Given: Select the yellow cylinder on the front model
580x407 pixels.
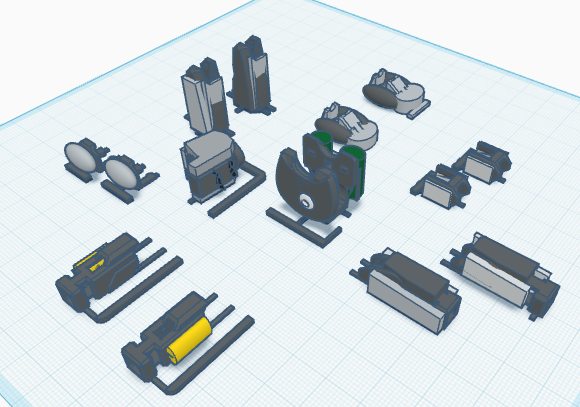Looking at the screenshot, I should (189, 340).
